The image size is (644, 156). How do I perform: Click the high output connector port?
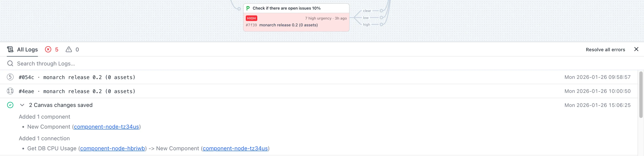tap(381, 24)
